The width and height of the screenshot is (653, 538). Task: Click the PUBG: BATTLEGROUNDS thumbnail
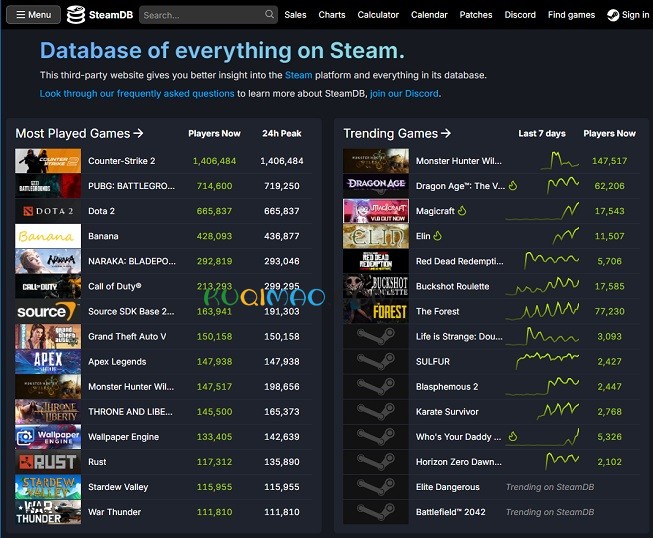[x=48, y=186]
